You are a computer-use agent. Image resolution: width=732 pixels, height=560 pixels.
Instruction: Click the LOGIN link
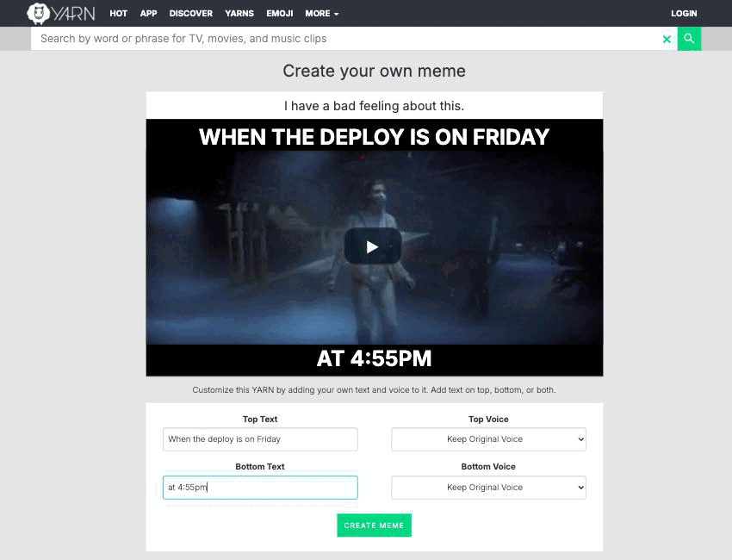click(x=684, y=14)
